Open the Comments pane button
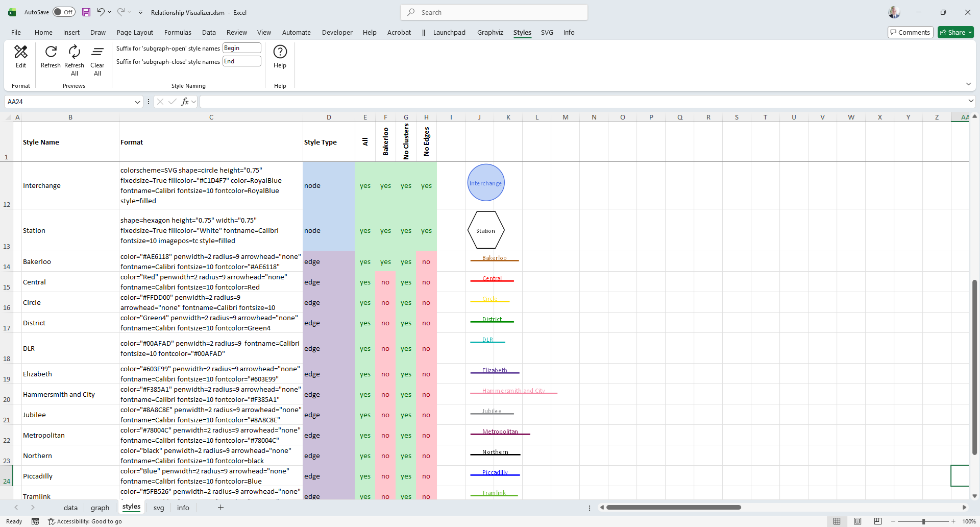This screenshot has height=527, width=980. tap(910, 33)
